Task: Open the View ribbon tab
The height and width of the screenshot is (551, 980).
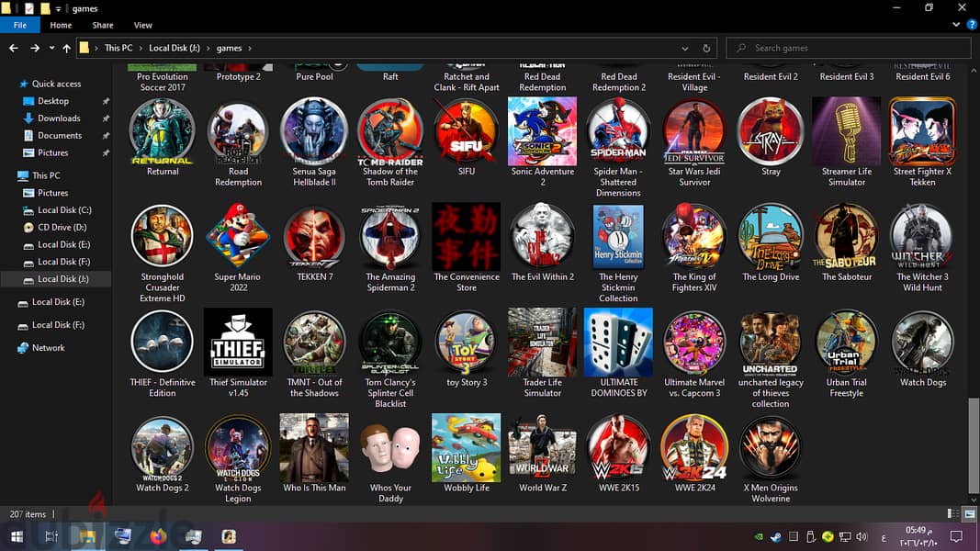Action: [142, 25]
